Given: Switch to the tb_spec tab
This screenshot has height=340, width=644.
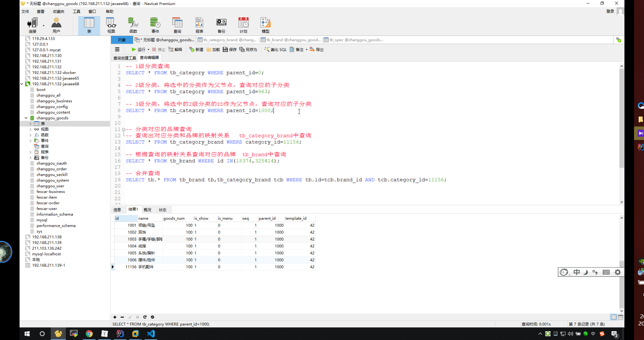Looking at the screenshot, I should tap(354, 40).
